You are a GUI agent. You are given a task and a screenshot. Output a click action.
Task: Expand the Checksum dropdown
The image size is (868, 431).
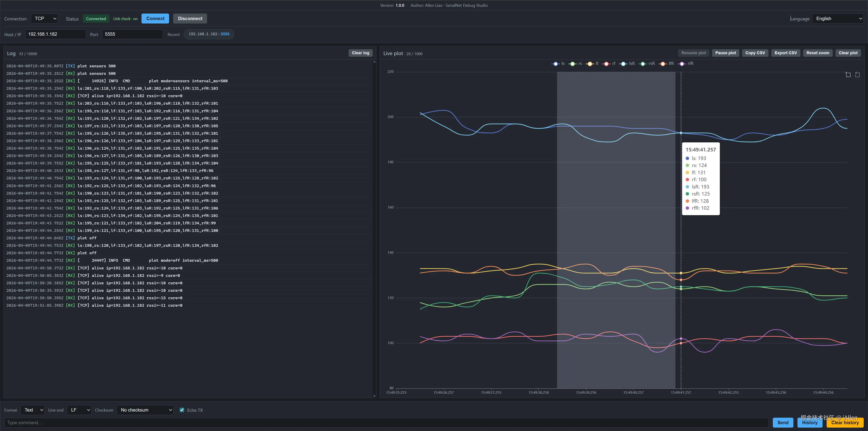click(x=145, y=410)
